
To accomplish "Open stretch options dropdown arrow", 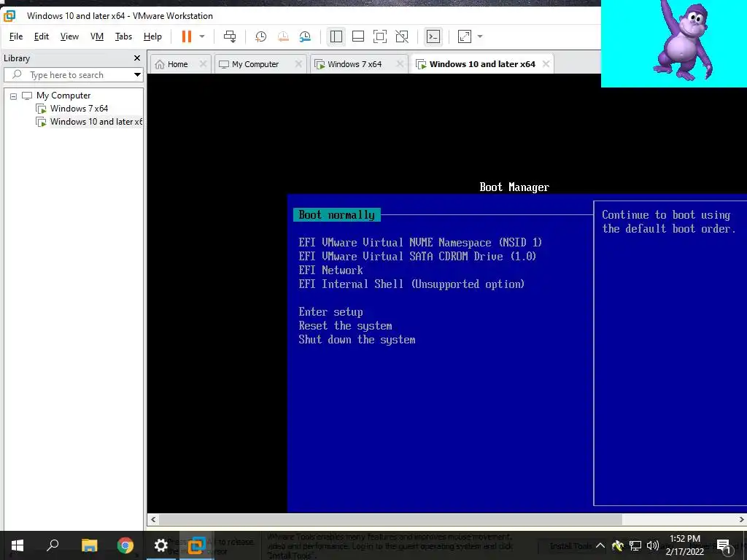I will click(x=480, y=36).
